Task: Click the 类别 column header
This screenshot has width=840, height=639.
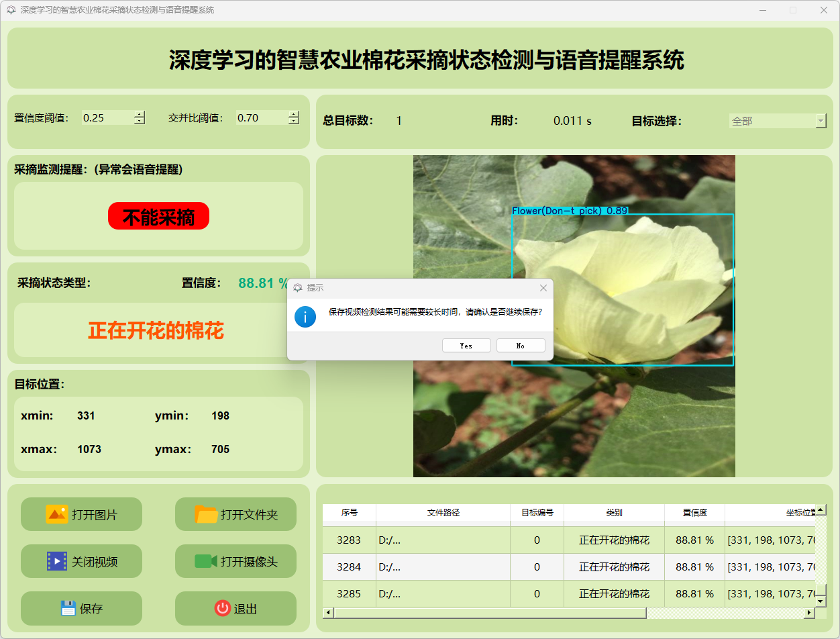Action: 614,512
